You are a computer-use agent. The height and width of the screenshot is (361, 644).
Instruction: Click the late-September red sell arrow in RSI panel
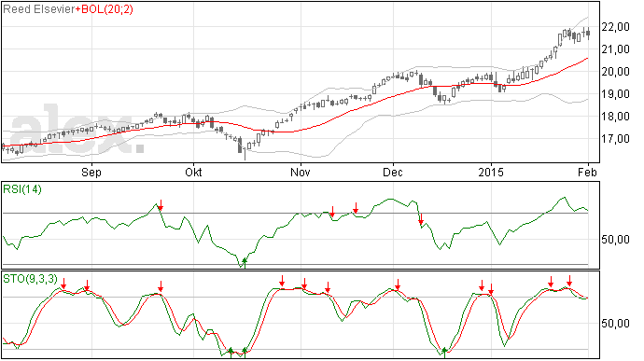[161, 205]
